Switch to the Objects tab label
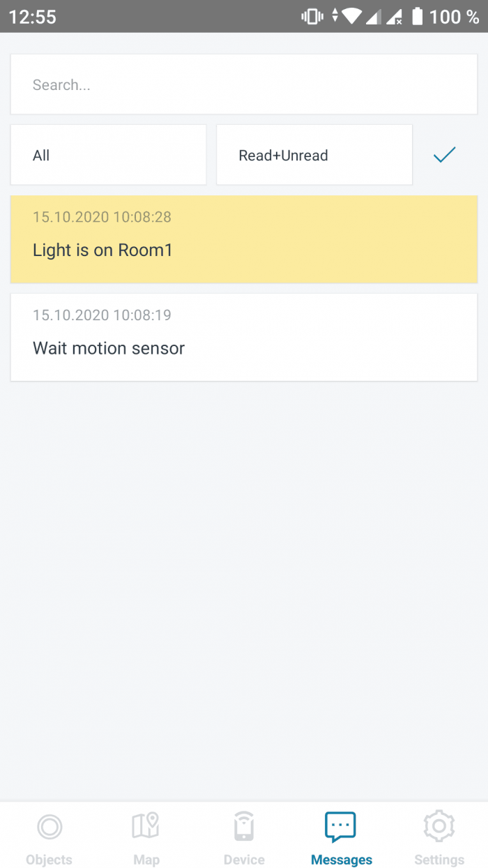The image size is (488, 868). (49, 860)
